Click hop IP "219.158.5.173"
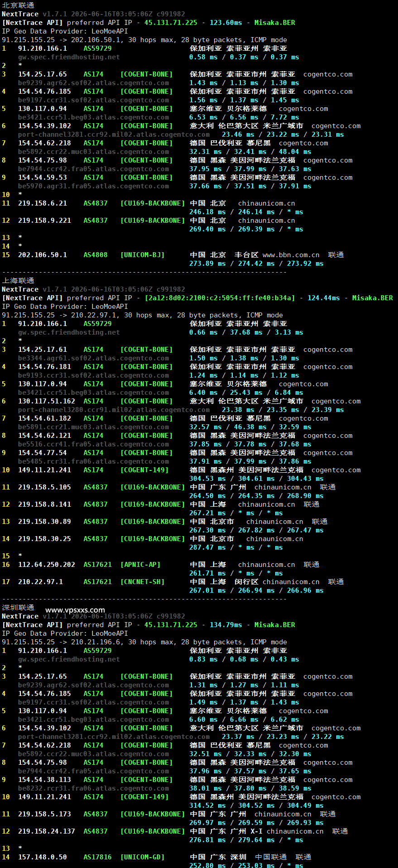Screen dimensions: 398x868 click(44, 814)
